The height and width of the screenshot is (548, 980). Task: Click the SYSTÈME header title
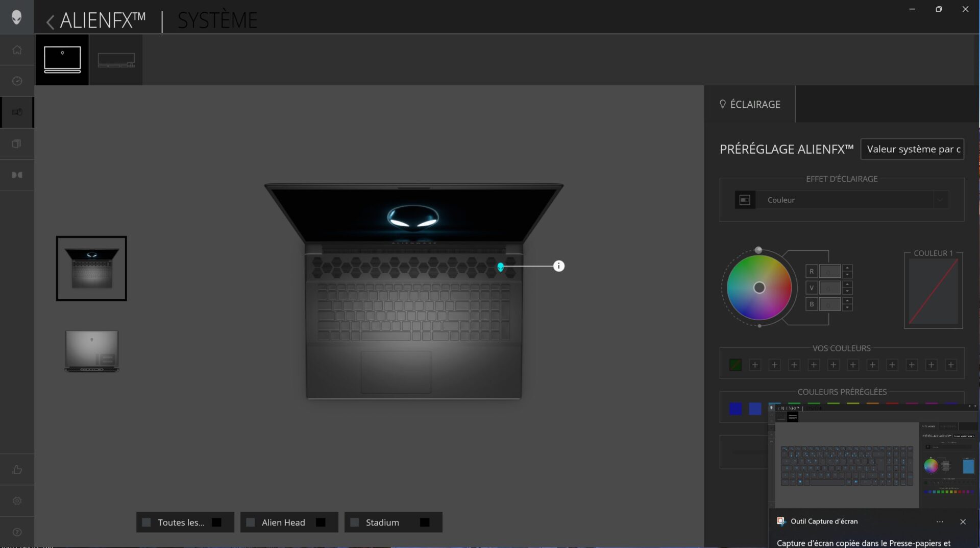coord(217,20)
